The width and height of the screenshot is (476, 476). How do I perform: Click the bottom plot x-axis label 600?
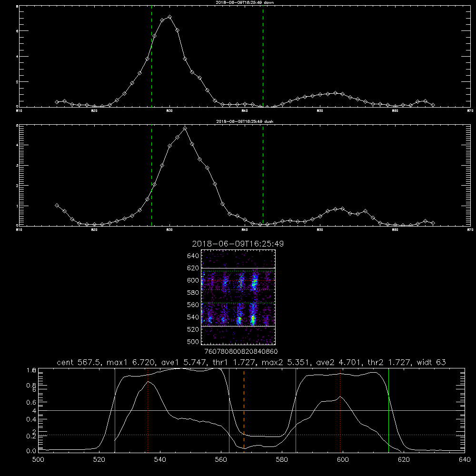343,460
